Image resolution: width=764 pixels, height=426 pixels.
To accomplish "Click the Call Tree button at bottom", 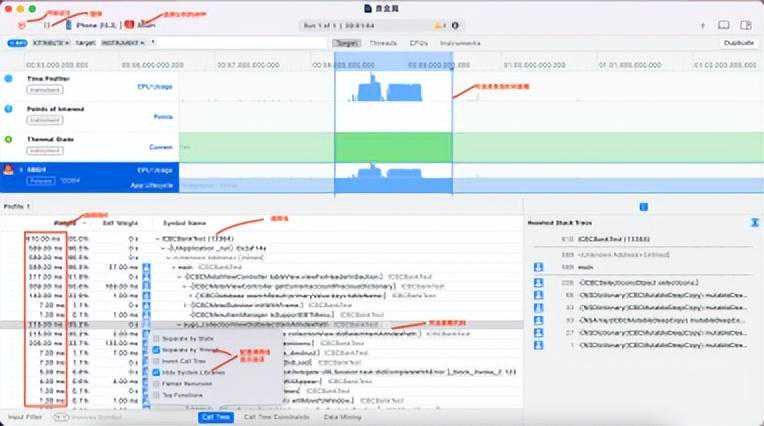I will point(215,416).
